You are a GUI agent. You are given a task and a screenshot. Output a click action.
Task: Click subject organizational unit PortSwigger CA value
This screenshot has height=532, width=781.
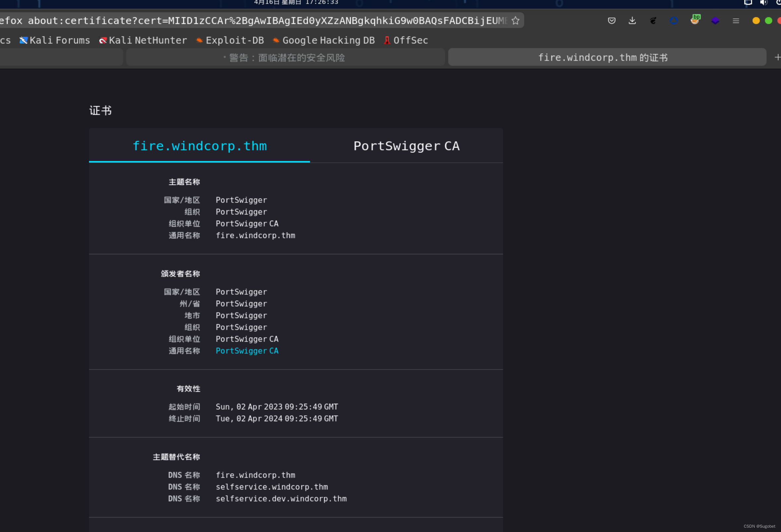click(x=247, y=223)
